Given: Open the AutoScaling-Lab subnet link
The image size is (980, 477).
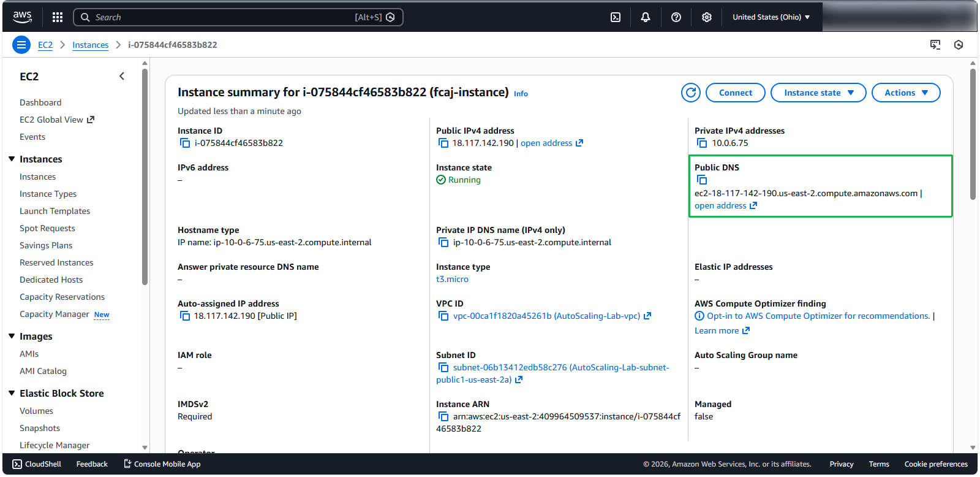Looking at the screenshot, I should [x=552, y=373].
